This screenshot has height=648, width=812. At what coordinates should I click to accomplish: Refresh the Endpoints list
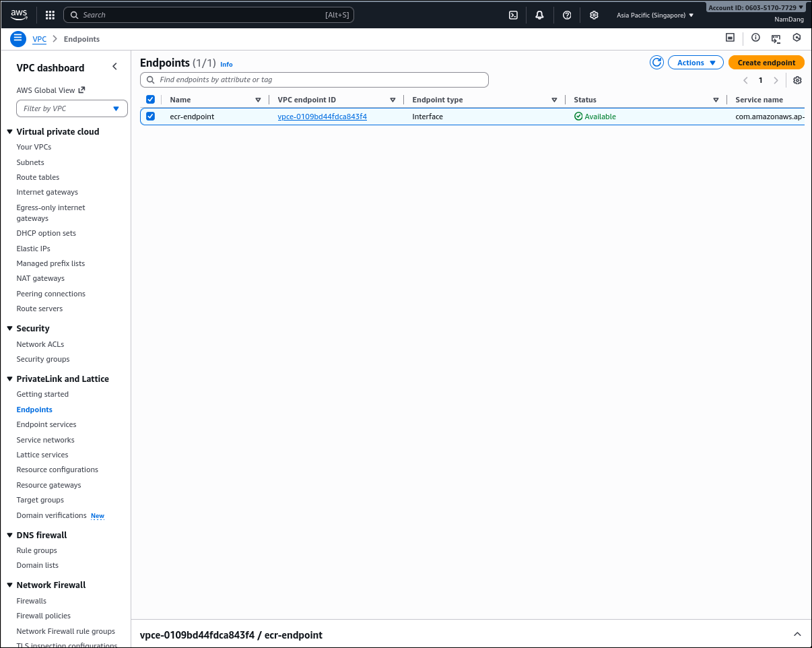[x=656, y=62]
